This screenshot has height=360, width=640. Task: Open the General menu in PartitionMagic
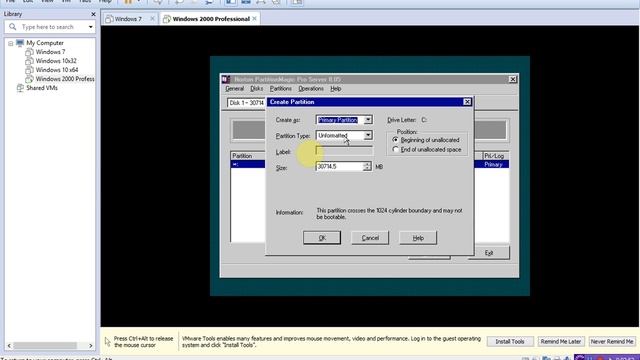pyautogui.click(x=234, y=89)
